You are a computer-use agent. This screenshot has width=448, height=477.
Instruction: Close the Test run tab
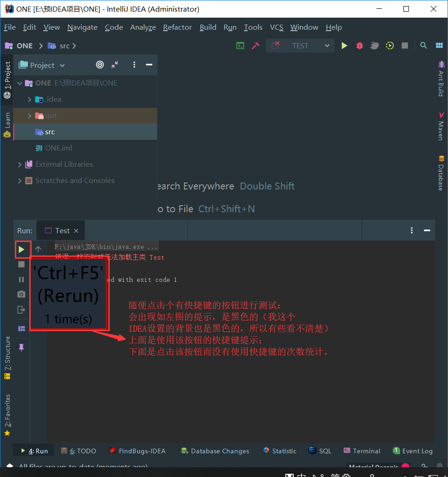[76, 231]
